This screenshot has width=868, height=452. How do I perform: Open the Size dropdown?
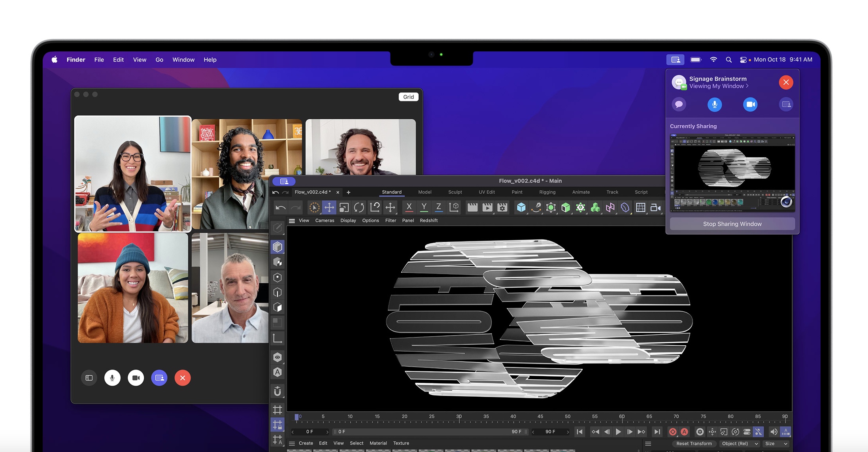(776, 444)
